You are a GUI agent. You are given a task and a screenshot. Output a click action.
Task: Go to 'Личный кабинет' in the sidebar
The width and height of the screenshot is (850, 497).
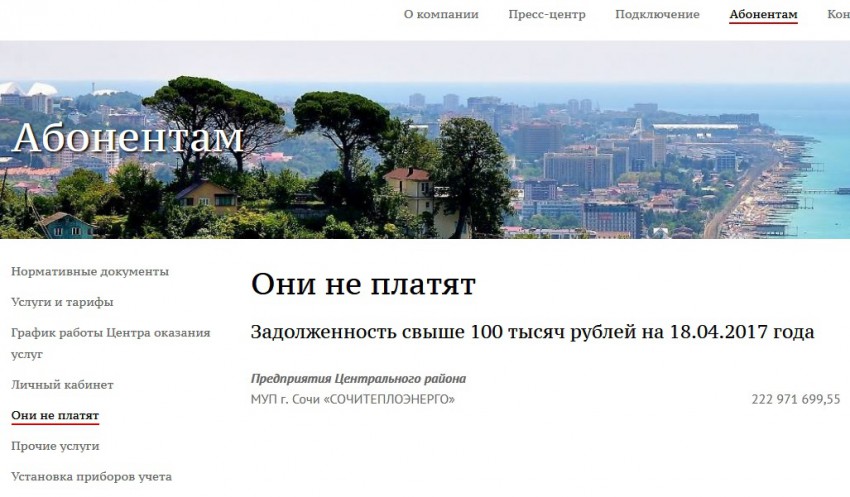[62, 385]
